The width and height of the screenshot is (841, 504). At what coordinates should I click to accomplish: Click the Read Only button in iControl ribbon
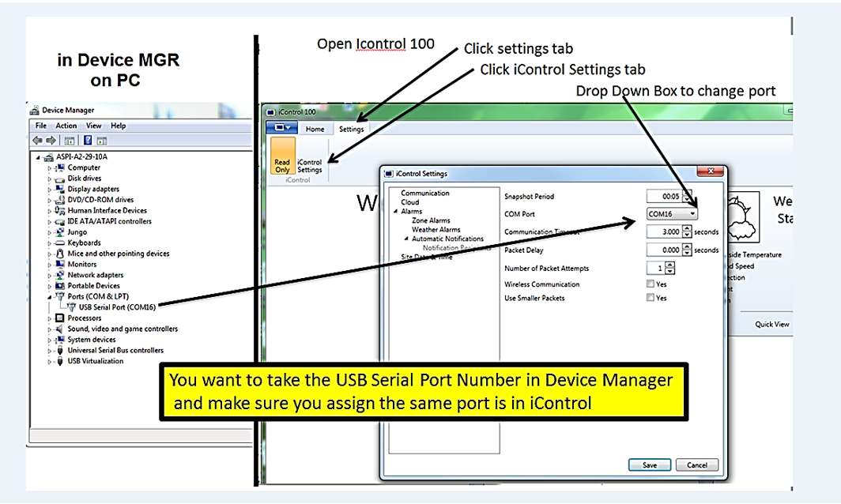click(283, 156)
